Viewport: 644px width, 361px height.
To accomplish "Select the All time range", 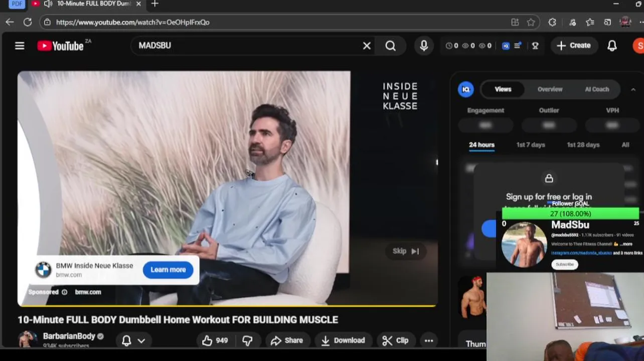I will [x=625, y=145].
